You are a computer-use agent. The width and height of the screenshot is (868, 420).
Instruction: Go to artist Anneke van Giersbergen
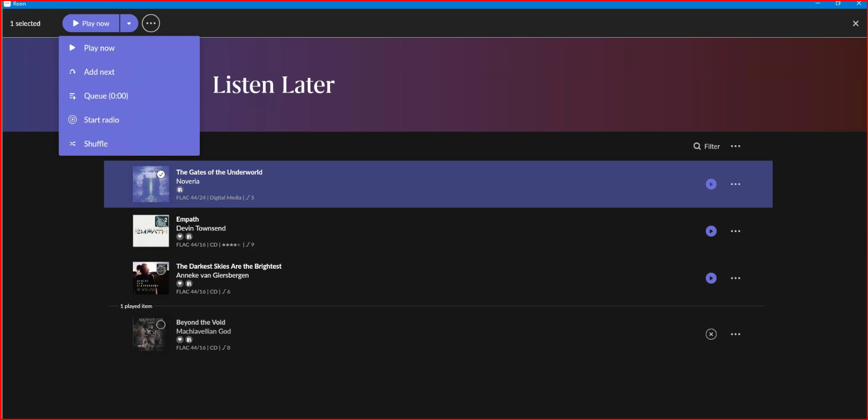point(212,275)
